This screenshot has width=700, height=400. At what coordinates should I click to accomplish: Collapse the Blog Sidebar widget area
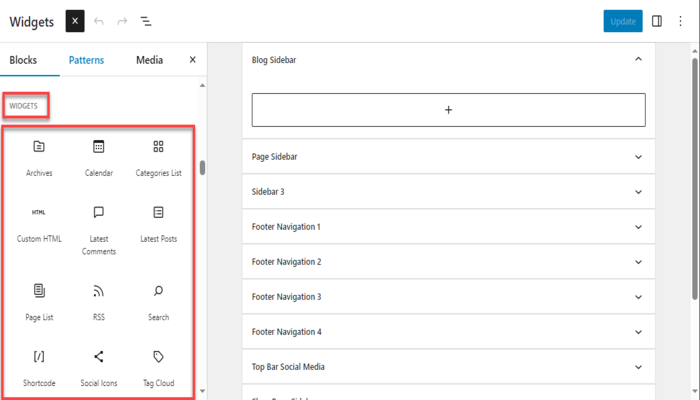638,60
